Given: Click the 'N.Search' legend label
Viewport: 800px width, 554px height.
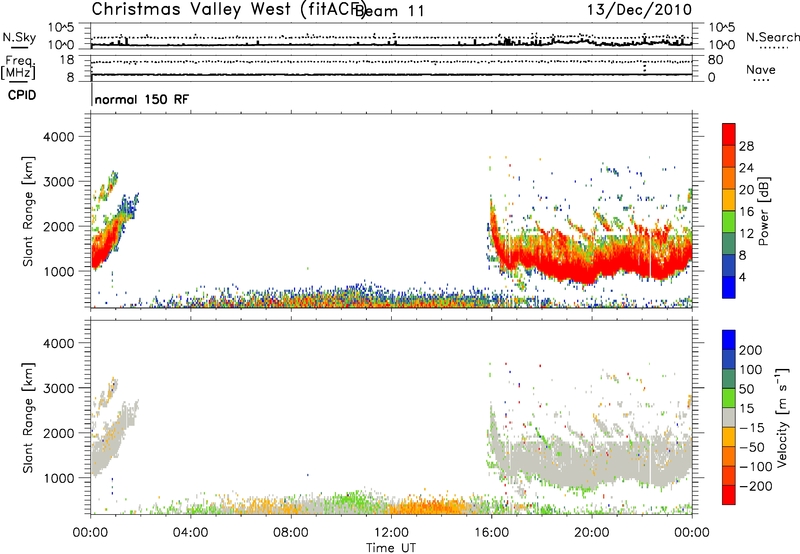Looking at the screenshot, I should point(772,37).
